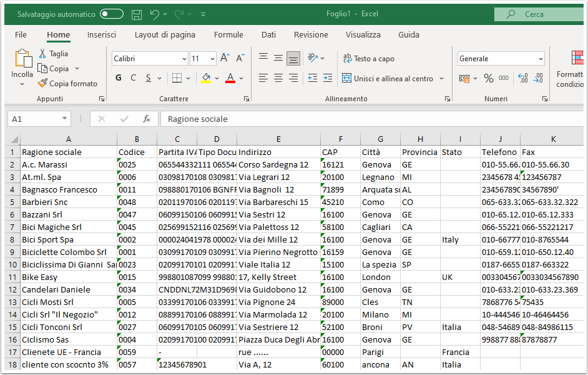Toggle bold G formatting
The image size is (588, 375).
pos(119,77)
